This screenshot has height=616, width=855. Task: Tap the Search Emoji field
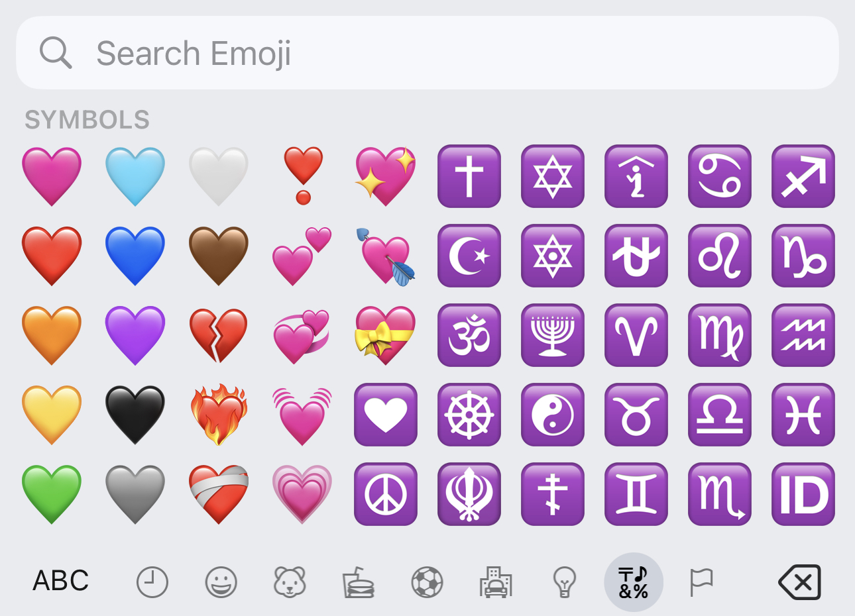click(x=427, y=53)
